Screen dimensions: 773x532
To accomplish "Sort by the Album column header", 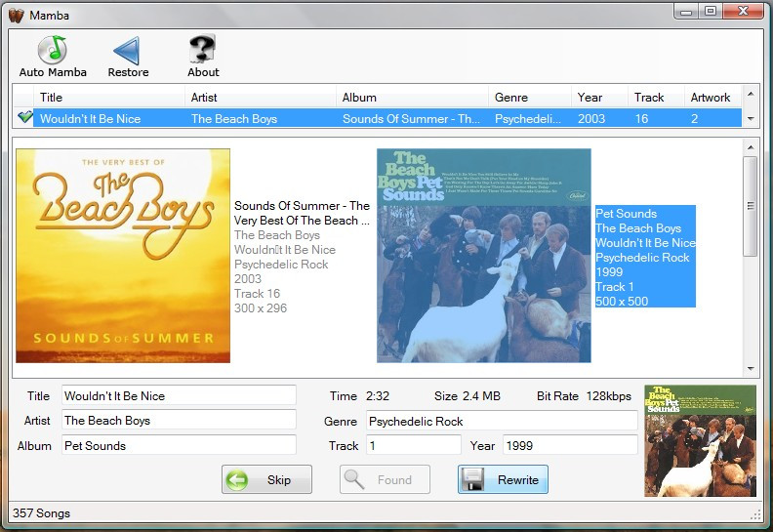I will click(412, 98).
